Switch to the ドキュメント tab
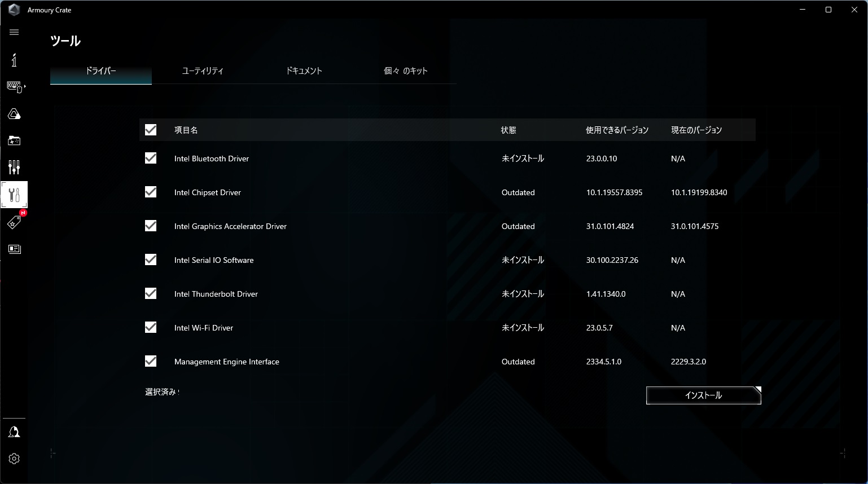Image resolution: width=868 pixels, height=484 pixels. pyautogui.click(x=304, y=71)
